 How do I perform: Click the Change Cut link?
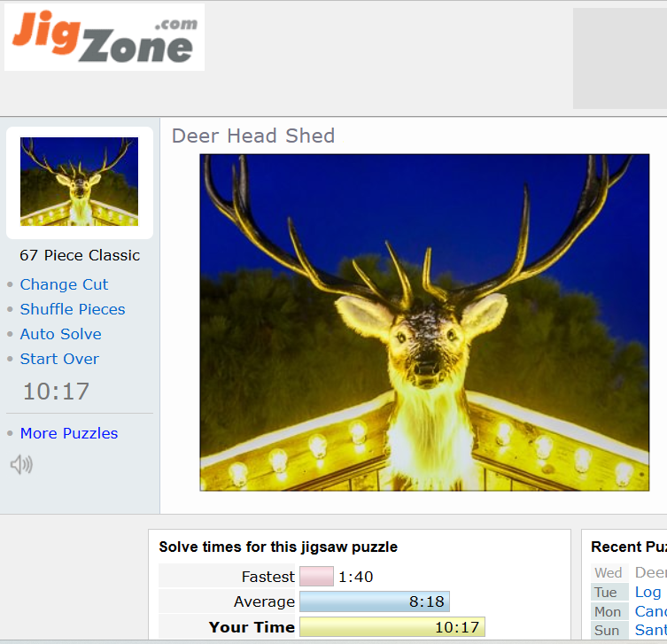point(64,284)
